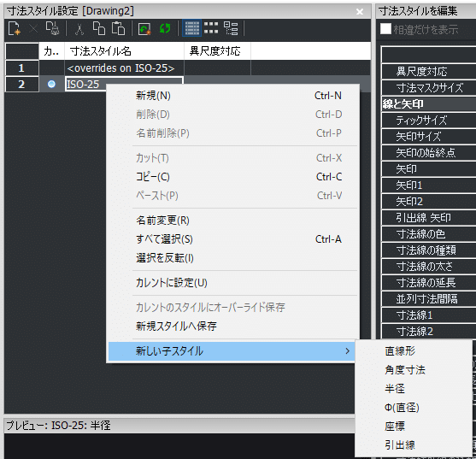Click the ISO-25 style name field
This screenshot has height=459, width=476.
click(x=124, y=84)
